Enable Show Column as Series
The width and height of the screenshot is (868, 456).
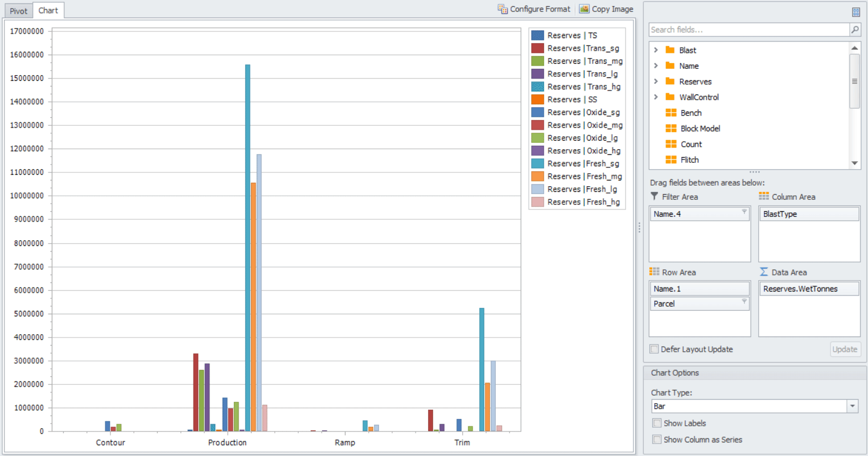(x=657, y=439)
